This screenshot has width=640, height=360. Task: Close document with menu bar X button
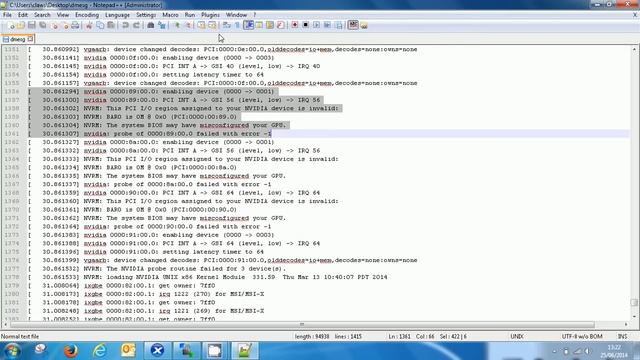pos(635,15)
